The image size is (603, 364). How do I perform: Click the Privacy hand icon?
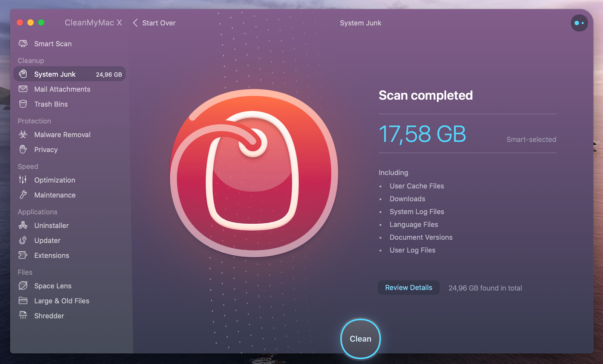(x=23, y=149)
